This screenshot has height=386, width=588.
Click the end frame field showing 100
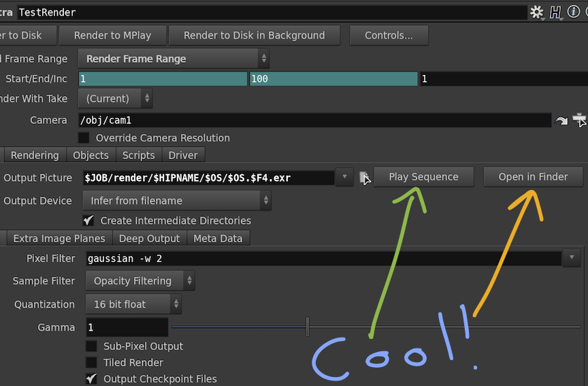pyautogui.click(x=333, y=79)
